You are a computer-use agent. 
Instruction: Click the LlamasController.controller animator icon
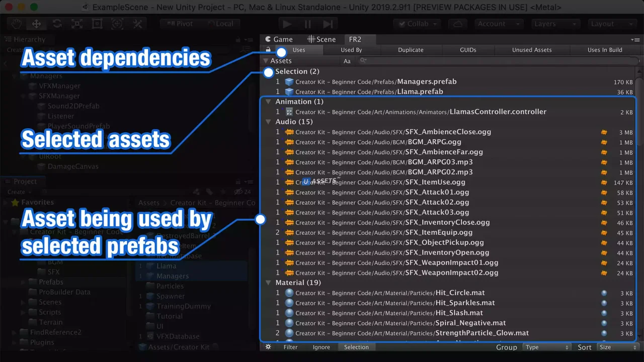[x=289, y=112]
